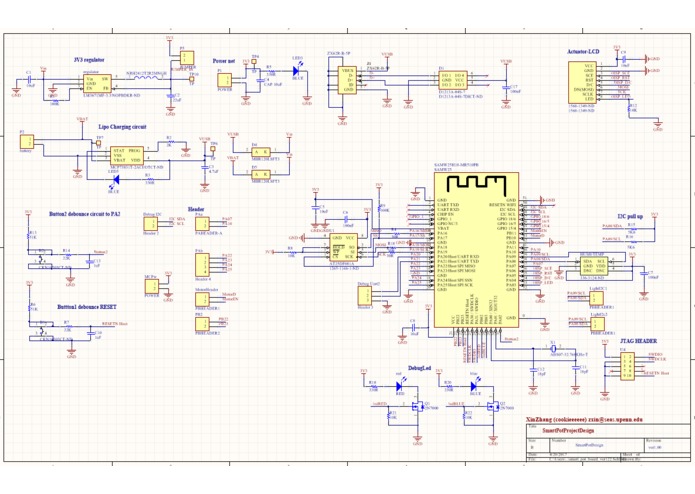
Task: Select the D1 ESD protection IO block
Action: click(453, 80)
